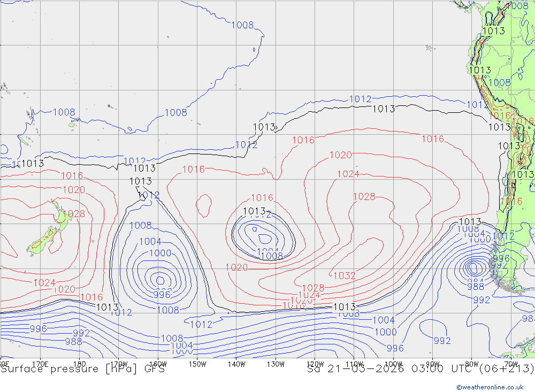The width and height of the screenshot is (535, 392).
Task: Click the blue 1004 label at bottom right near 100W
Action: coord(384,320)
